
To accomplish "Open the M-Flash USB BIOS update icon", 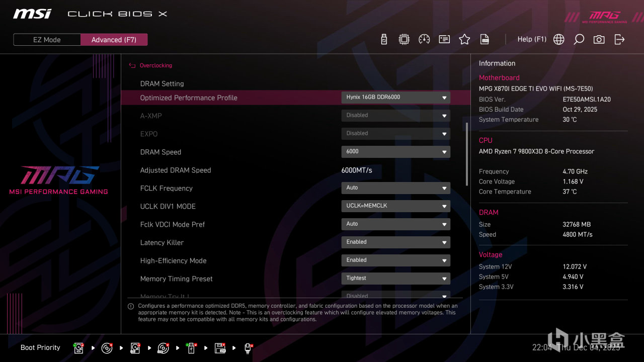I will click(384, 39).
